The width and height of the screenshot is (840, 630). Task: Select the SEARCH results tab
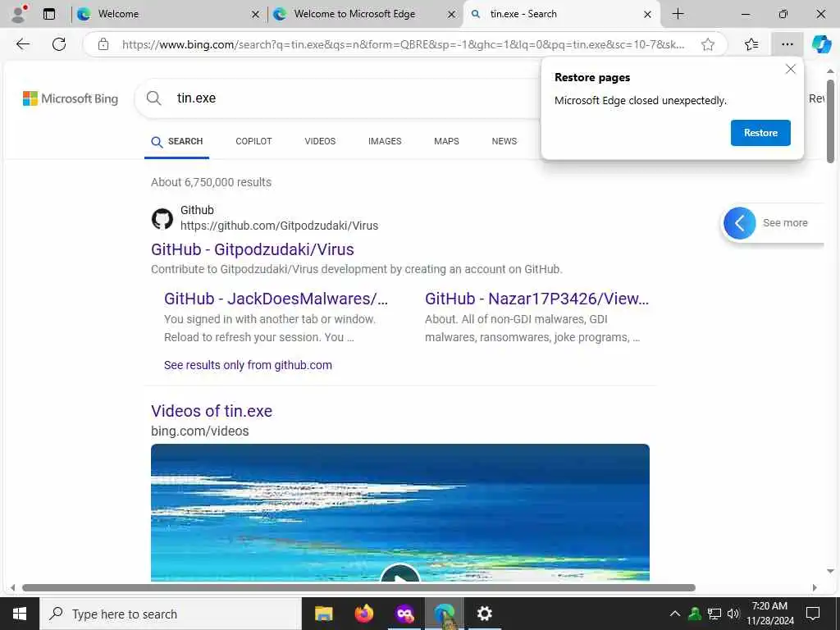click(177, 142)
